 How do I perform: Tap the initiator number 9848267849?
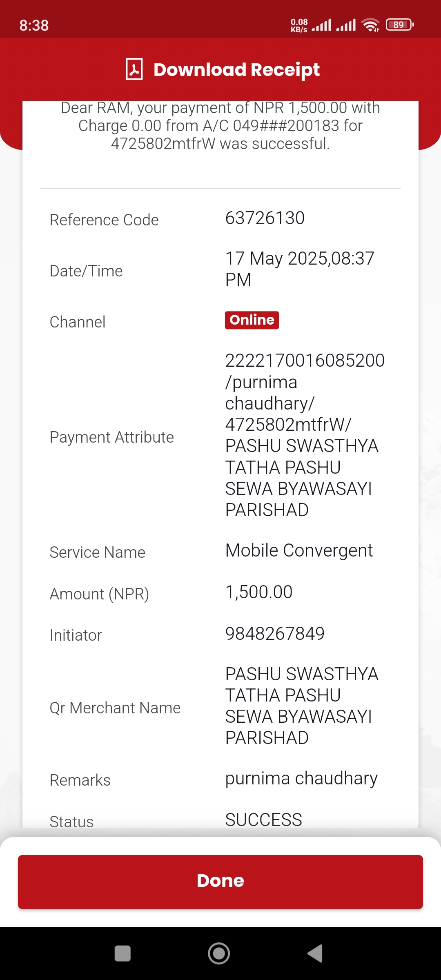(275, 634)
